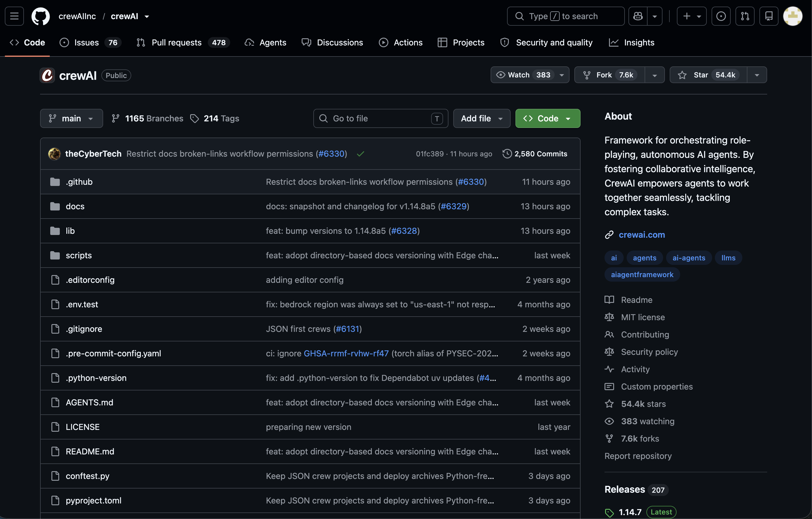Open the Star lists dropdown arrow
Image resolution: width=812 pixels, height=519 pixels.
click(x=757, y=75)
